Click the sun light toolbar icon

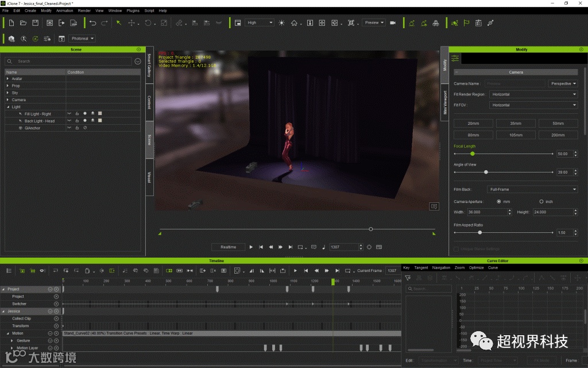(x=281, y=23)
